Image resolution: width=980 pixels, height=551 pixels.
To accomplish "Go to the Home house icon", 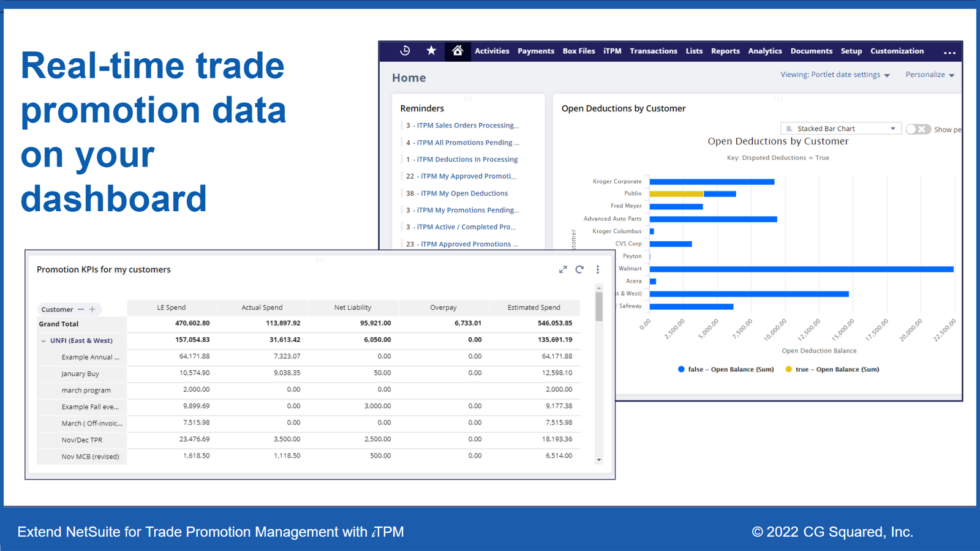I will click(x=458, y=51).
